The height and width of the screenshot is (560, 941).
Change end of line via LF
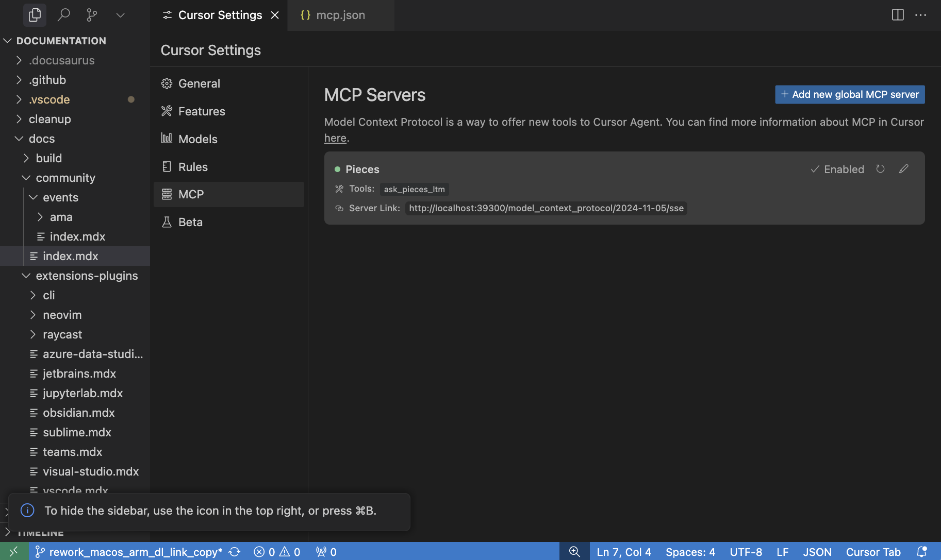tap(783, 552)
